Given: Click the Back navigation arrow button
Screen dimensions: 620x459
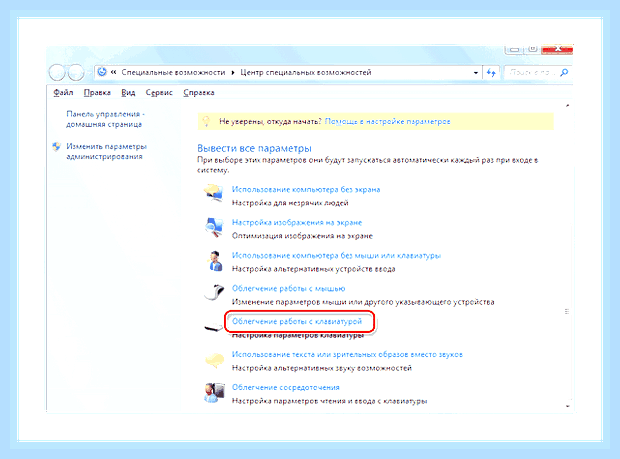Looking at the screenshot, I should 57,72.
